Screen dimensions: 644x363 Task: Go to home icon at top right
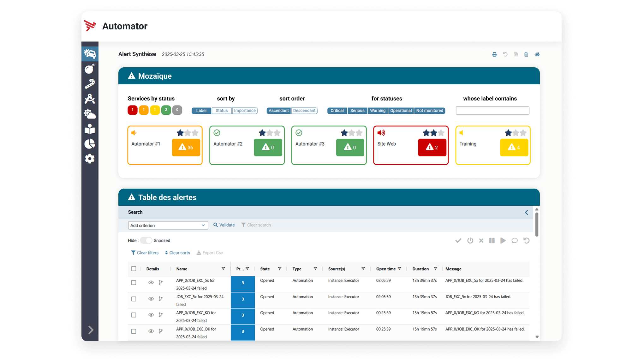click(537, 54)
